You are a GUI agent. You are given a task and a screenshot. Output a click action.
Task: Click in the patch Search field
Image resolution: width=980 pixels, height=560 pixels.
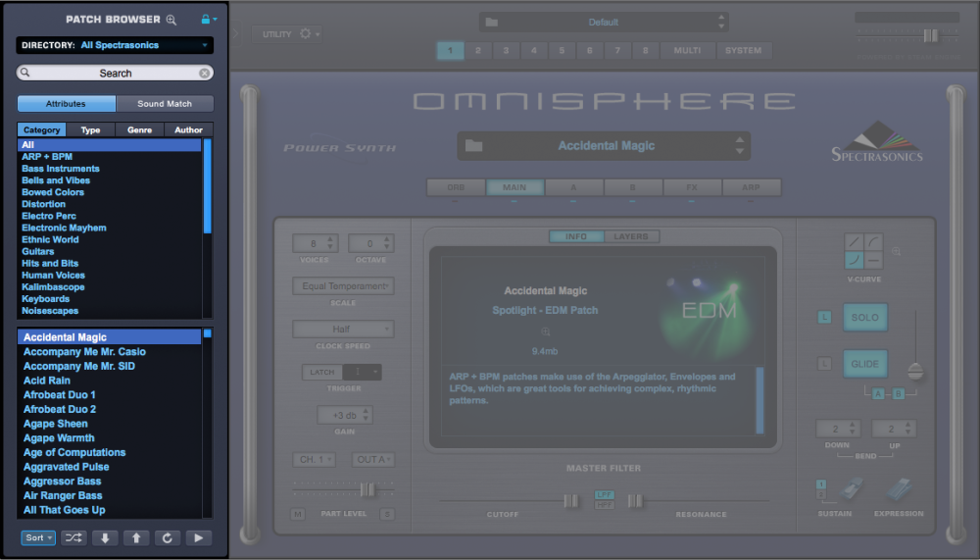coord(115,74)
